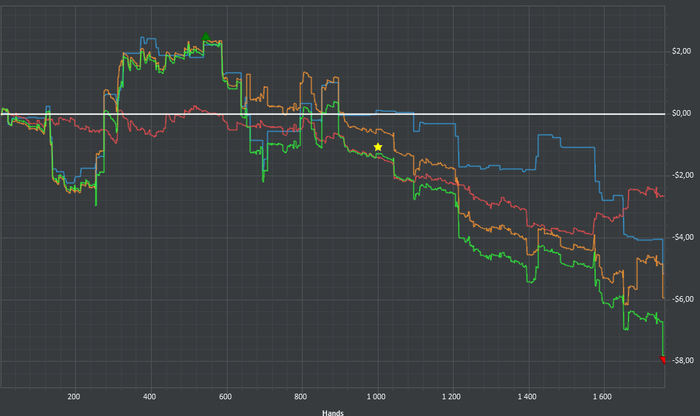The width and height of the screenshot is (700, 416).
Task: Click the green triangle peak marker
Action: click(205, 37)
